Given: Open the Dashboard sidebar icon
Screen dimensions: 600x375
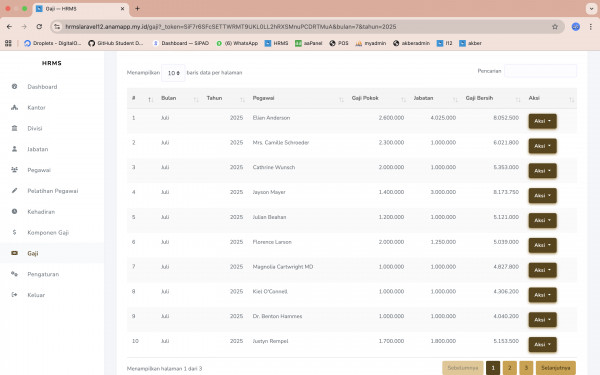Looking at the screenshot, I should click(x=15, y=86).
